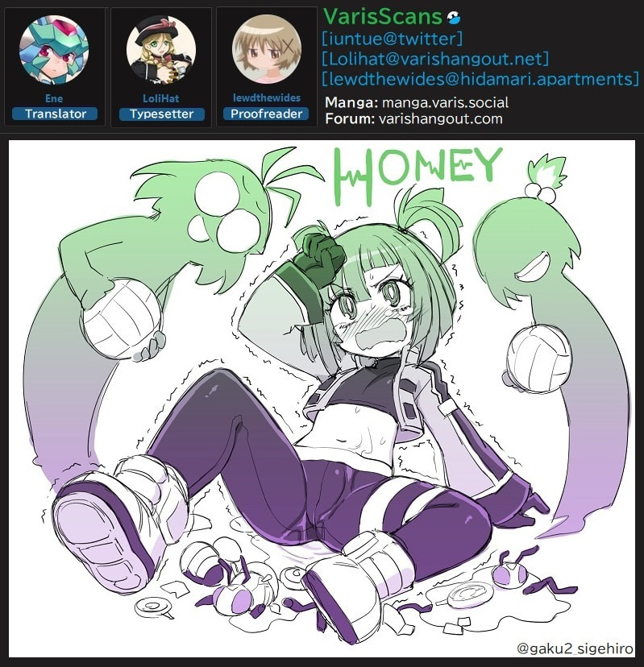Click the Typesetter role badge
This screenshot has height=667, width=644.
(162, 114)
